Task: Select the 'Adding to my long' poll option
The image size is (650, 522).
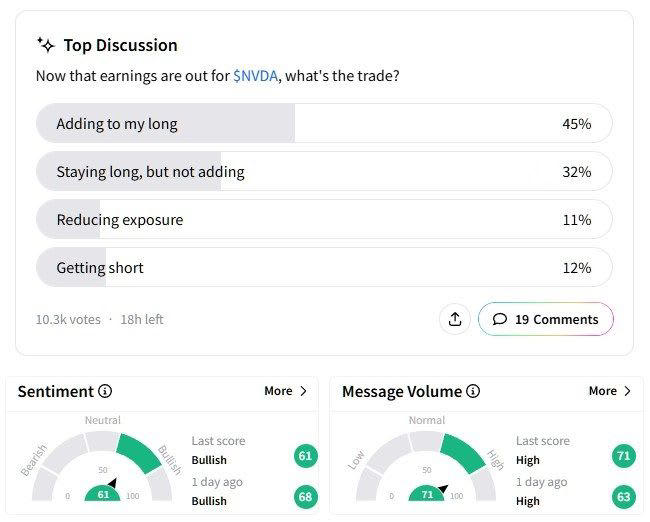Action: tap(323, 124)
